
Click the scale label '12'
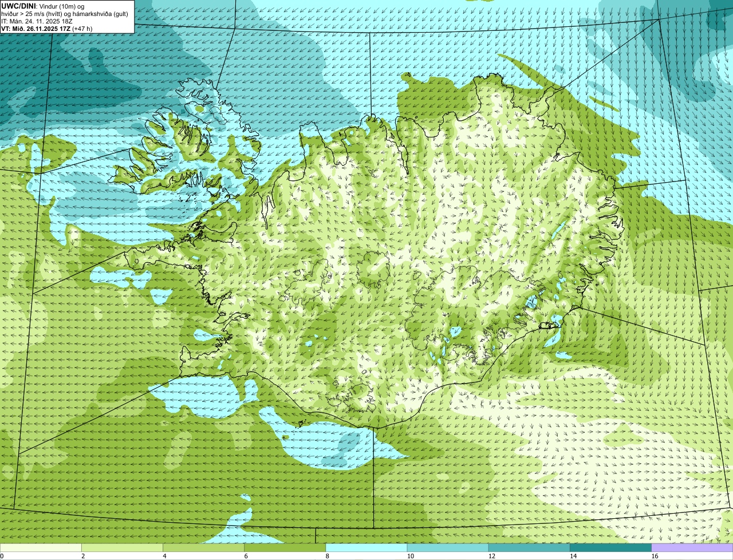[492, 556]
